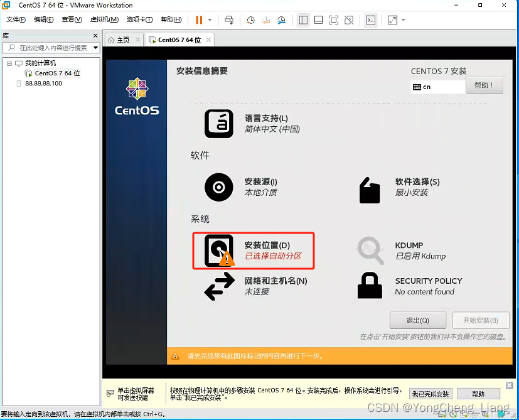The height and width of the screenshot is (420, 519).
Task: Dismiss the yellow install hint bar
Action: click(510, 385)
